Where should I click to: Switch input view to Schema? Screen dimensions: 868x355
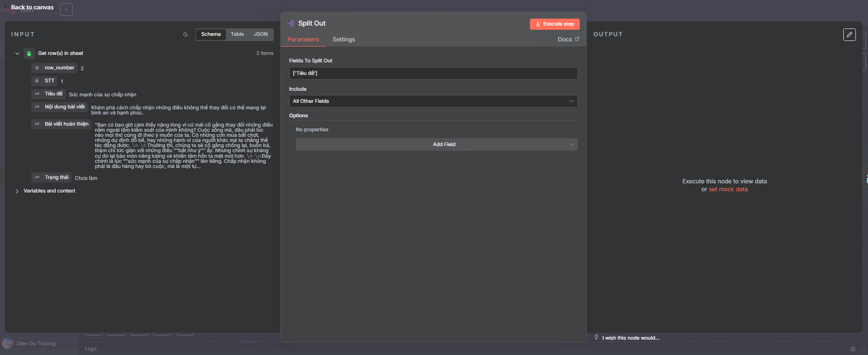coord(210,34)
